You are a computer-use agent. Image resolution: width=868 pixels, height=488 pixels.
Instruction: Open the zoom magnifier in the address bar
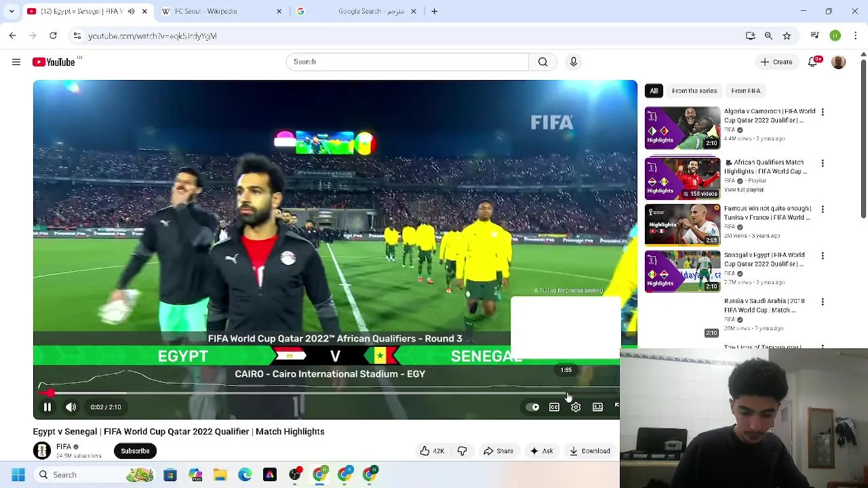tap(768, 36)
